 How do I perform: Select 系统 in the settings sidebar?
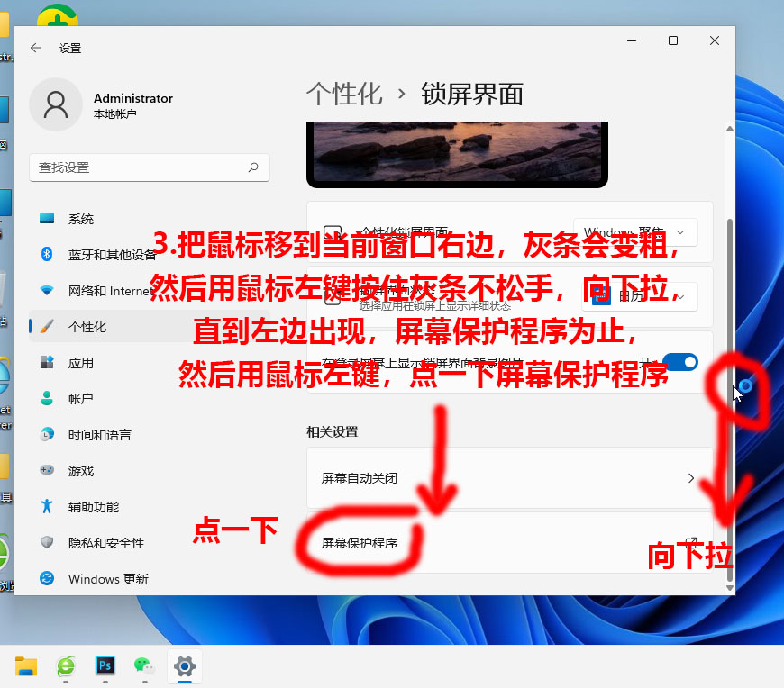83,218
